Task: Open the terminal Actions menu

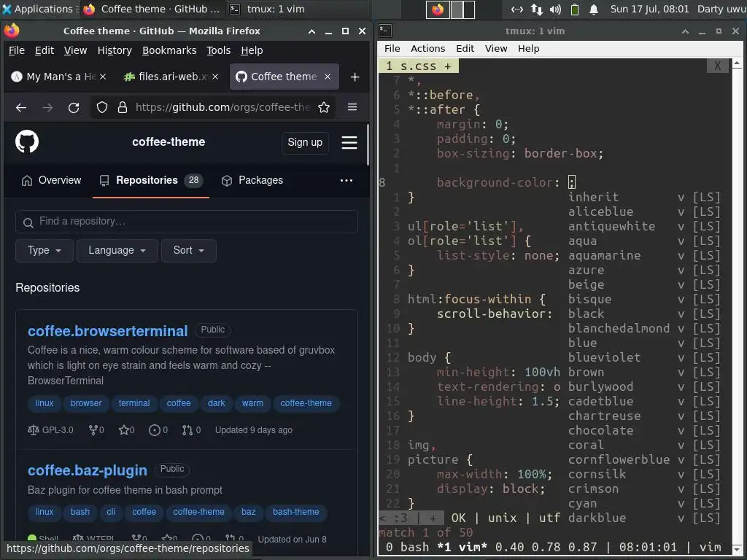Action: (427, 49)
